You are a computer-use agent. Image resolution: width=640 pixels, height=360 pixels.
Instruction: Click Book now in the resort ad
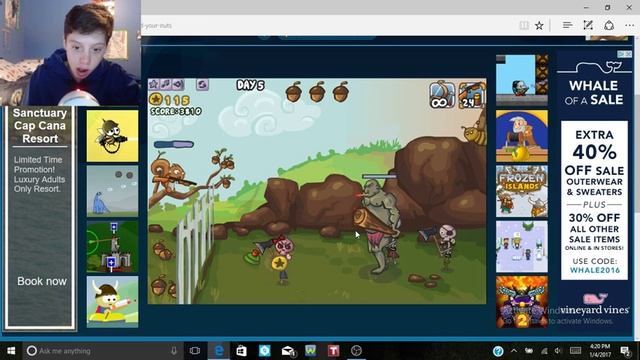42,281
